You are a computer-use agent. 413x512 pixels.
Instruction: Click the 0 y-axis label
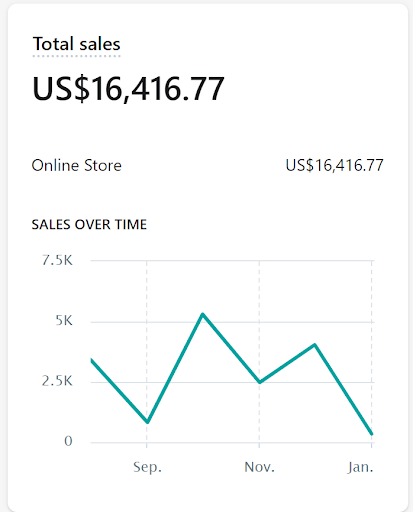(68, 441)
